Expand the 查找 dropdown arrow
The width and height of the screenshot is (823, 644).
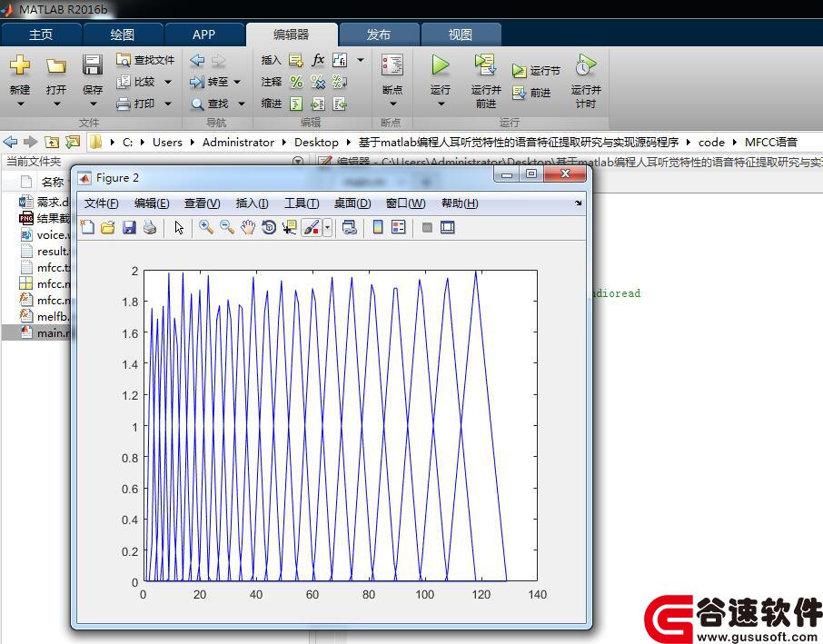(242, 104)
